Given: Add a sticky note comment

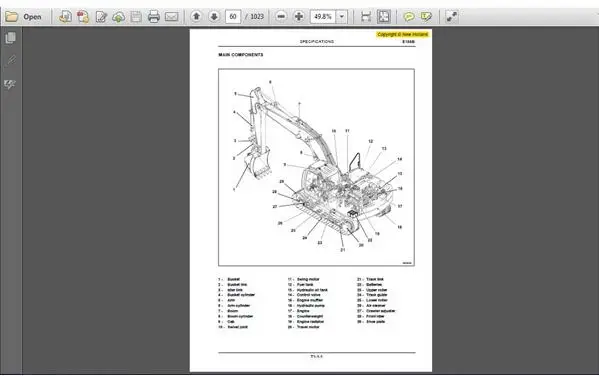Looking at the screenshot, I should pyautogui.click(x=409, y=17).
